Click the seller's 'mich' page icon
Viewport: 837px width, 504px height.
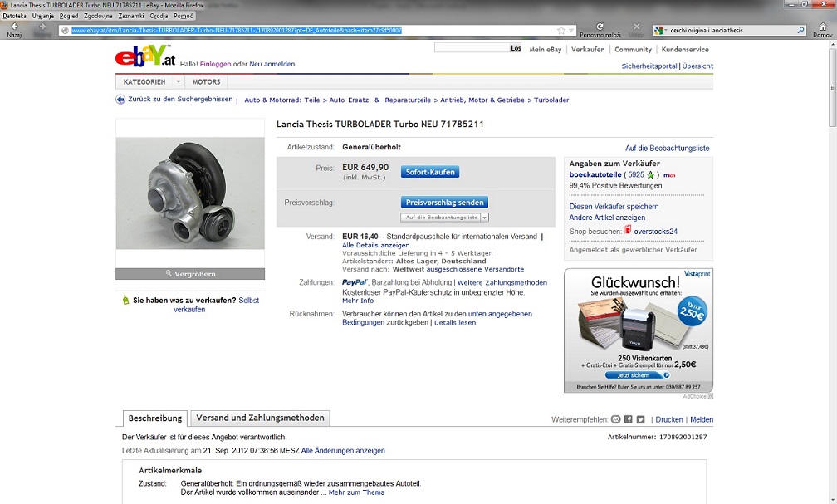coord(669,175)
